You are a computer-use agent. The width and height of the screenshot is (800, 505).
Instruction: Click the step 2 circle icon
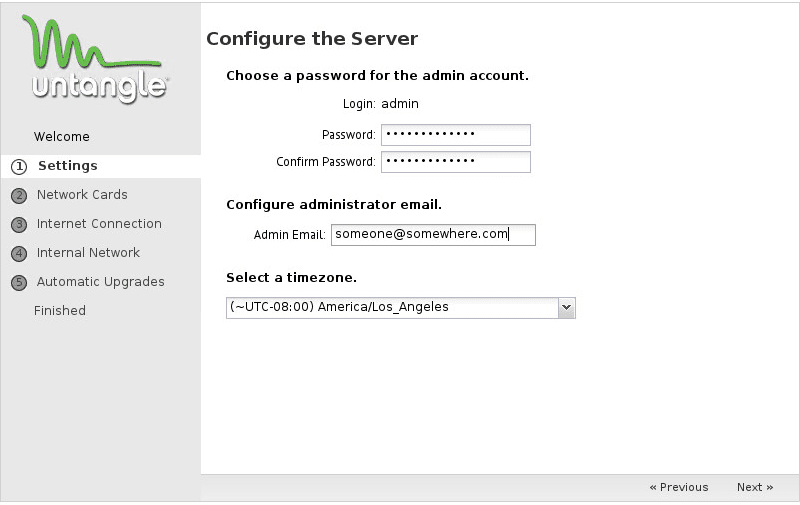[x=18, y=195]
